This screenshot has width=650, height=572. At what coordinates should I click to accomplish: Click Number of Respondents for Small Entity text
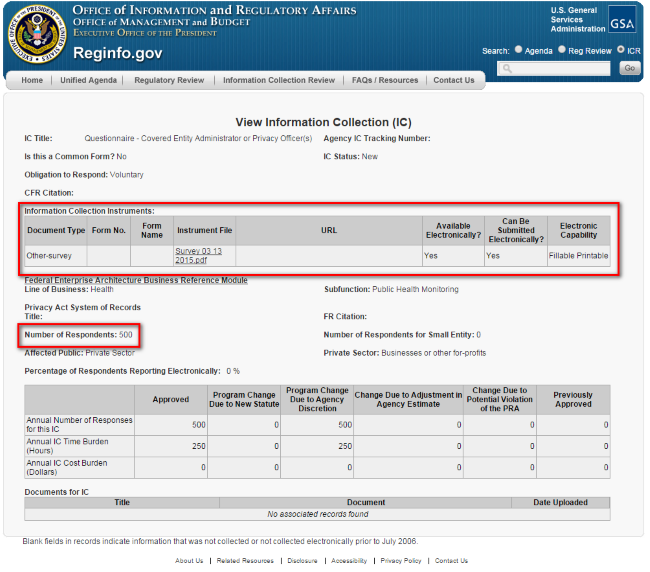tap(402, 334)
